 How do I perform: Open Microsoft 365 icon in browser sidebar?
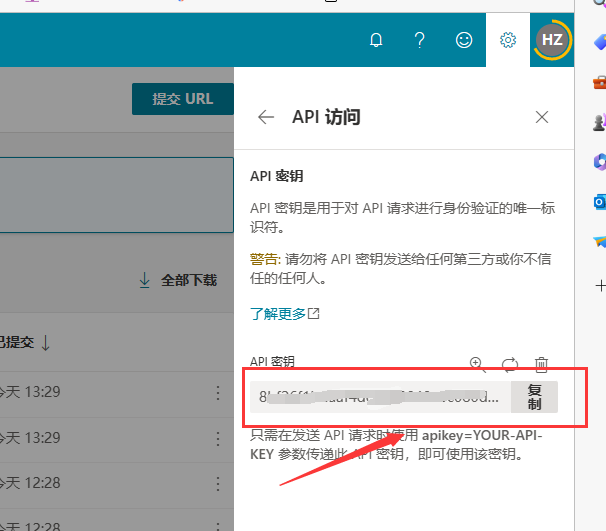(600, 162)
